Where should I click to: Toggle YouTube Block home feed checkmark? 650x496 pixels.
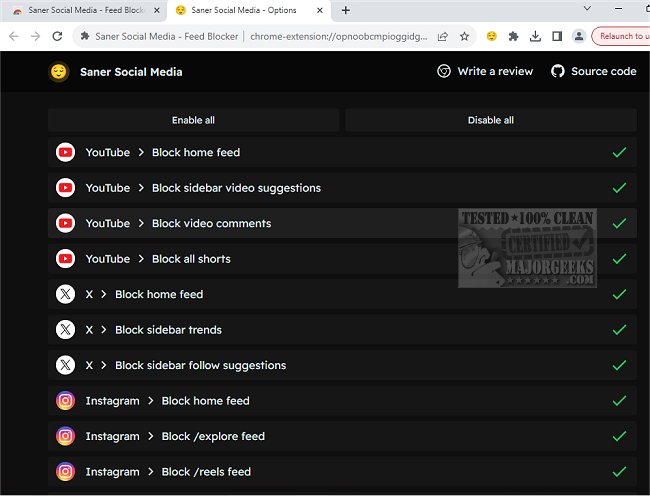tap(619, 152)
